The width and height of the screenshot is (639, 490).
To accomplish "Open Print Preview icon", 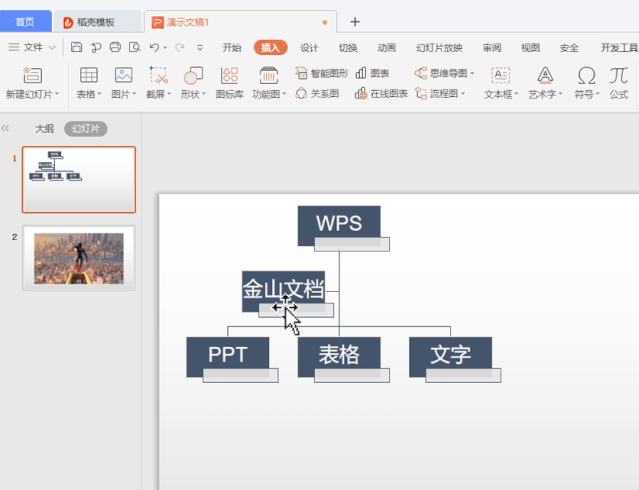I will (x=134, y=47).
